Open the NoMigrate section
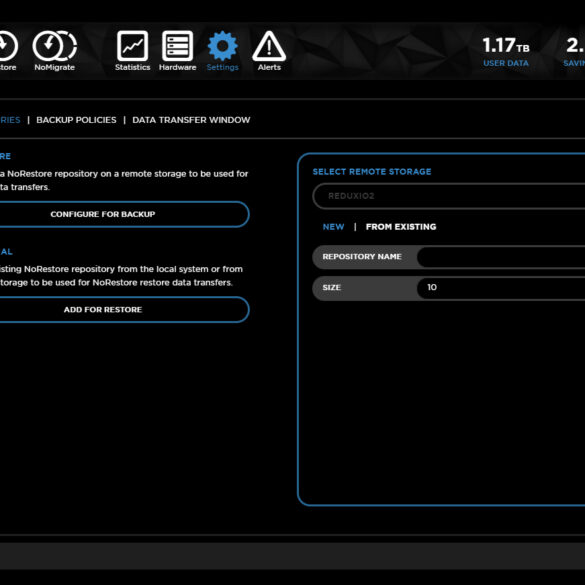The height and width of the screenshot is (585, 585). (x=54, y=51)
